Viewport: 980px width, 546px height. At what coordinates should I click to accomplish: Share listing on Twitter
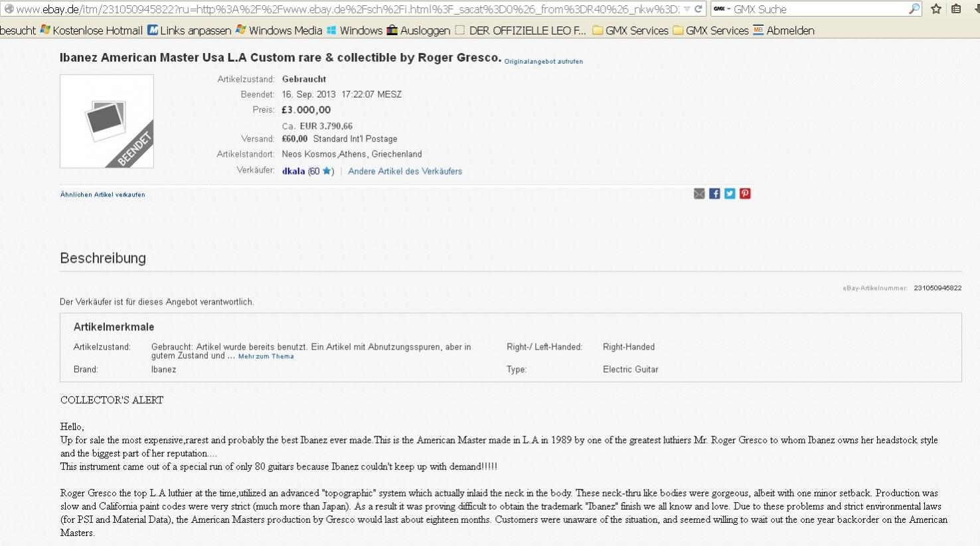(730, 194)
